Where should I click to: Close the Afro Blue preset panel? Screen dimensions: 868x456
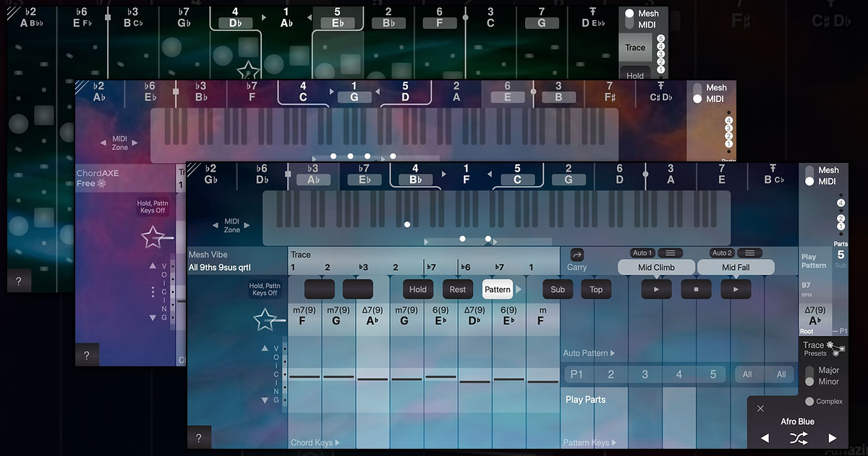click(760, 408)
